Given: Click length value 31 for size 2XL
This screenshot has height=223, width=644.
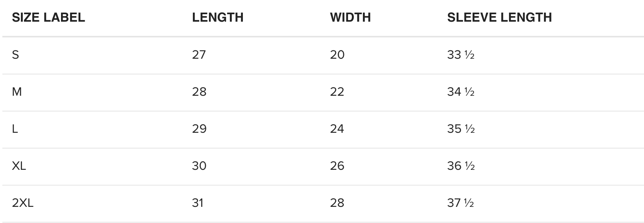Looking at the screenshot, I should (x=198, y=203).
